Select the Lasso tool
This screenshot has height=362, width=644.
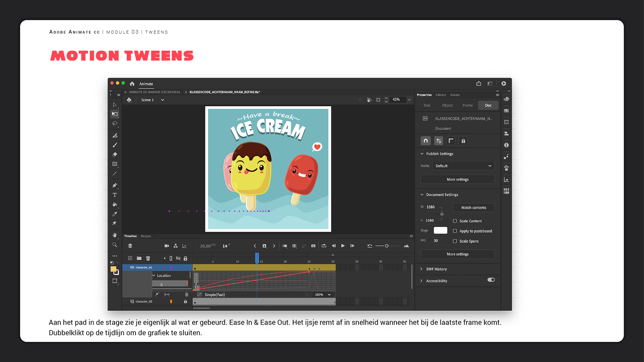pyautogui.click(x=115, y=124)
